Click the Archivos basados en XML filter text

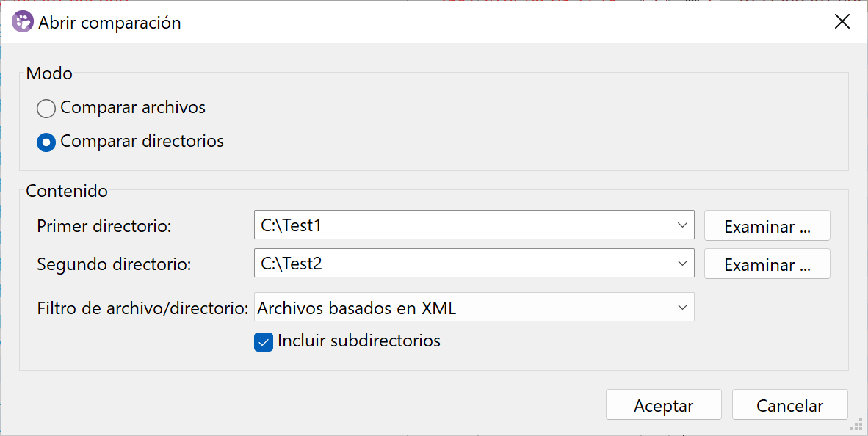pyautogui.click(x=357, y=308)
